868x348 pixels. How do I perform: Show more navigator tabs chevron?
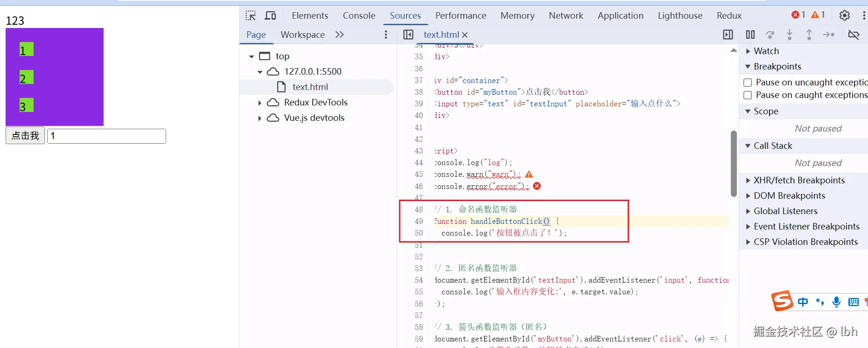click(x=340, y=35)
